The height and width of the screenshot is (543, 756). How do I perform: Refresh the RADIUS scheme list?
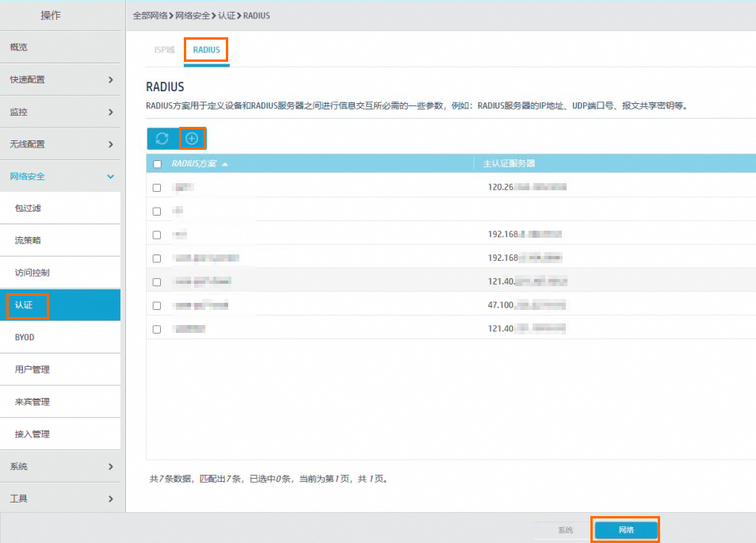click(x=162, y=138)
